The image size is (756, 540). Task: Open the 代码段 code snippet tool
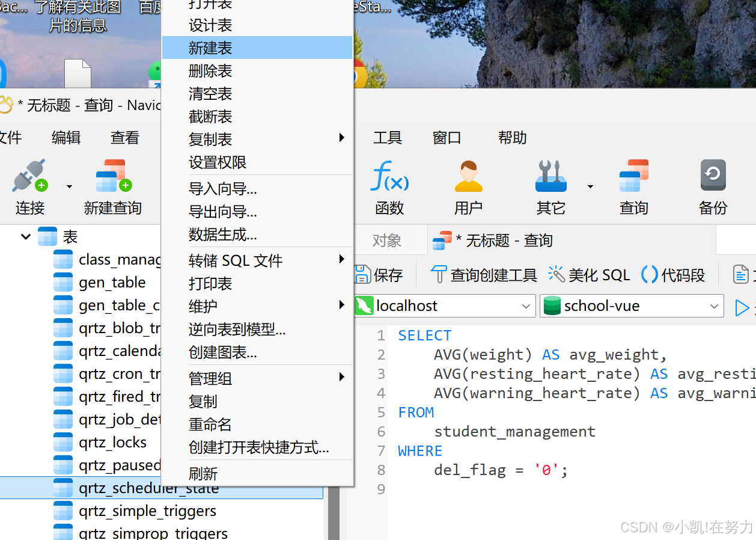[673, 275]
